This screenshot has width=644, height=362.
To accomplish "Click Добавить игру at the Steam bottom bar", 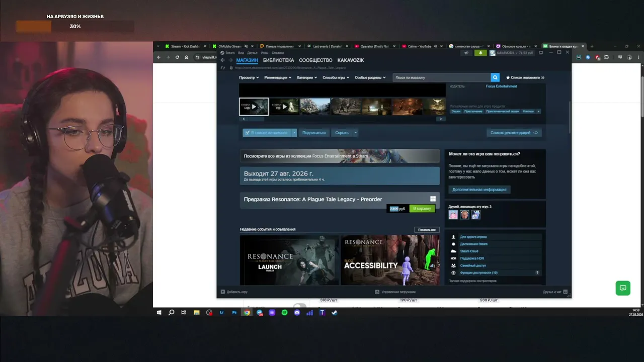I will (234, 292).
